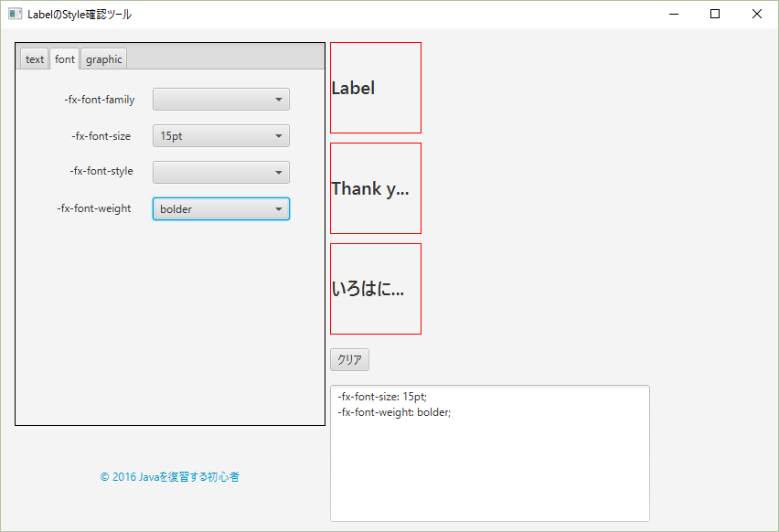
Task: Select the font tab
Action: coord(64,59)
